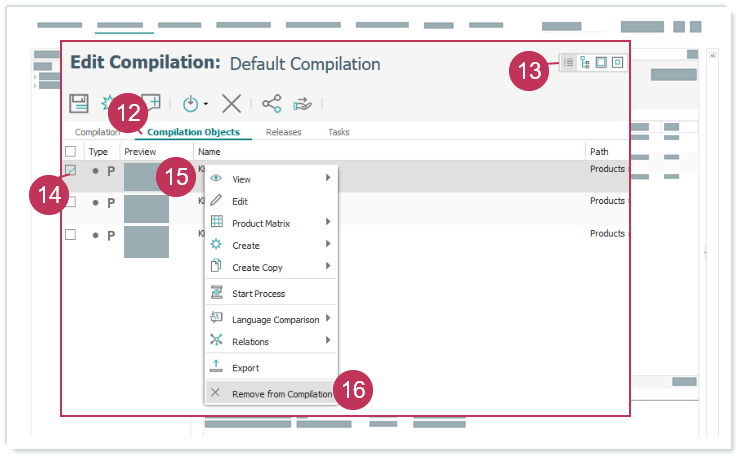Select Start Process in context menu
This screenshot has height=459, width=741.
pos(258,294)
